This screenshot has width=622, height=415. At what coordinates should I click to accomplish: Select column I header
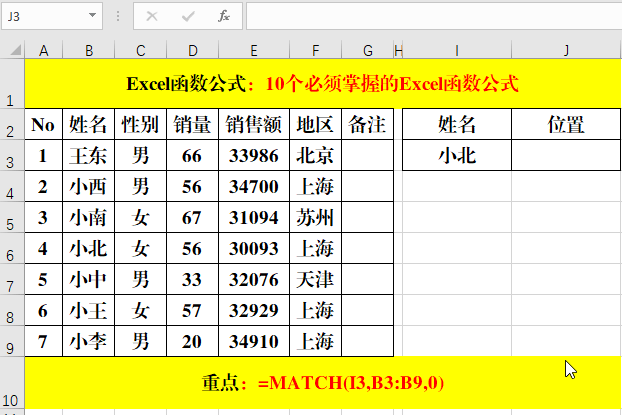(457, 51)
